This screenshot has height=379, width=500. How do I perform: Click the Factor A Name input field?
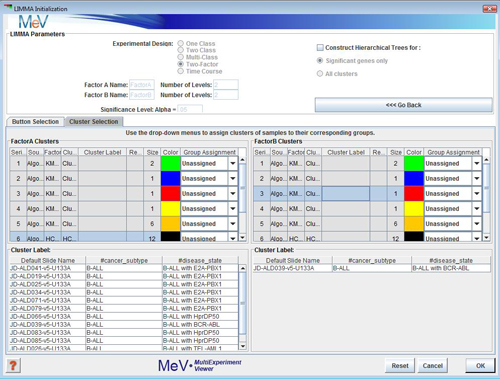point(141,85)
